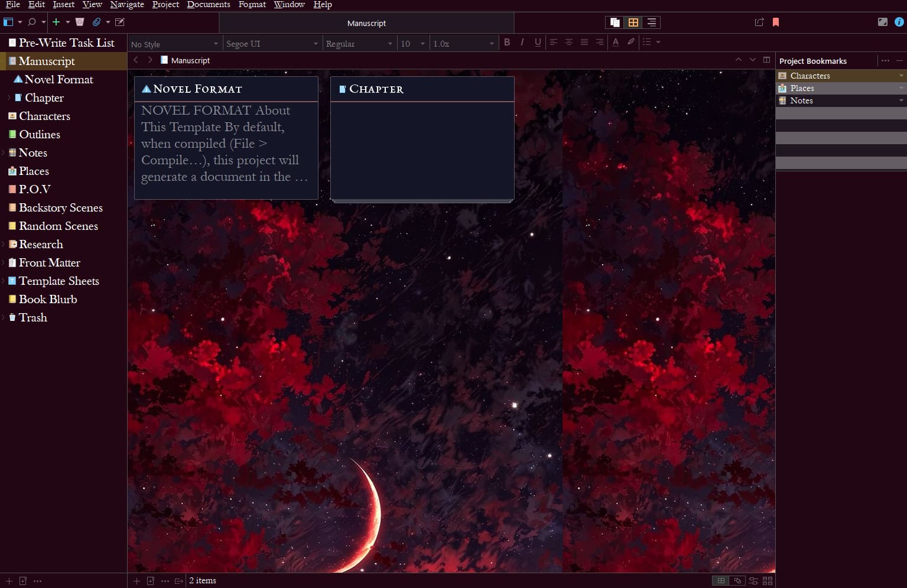
Task: Center align text icon
Action: coord(569,42)
